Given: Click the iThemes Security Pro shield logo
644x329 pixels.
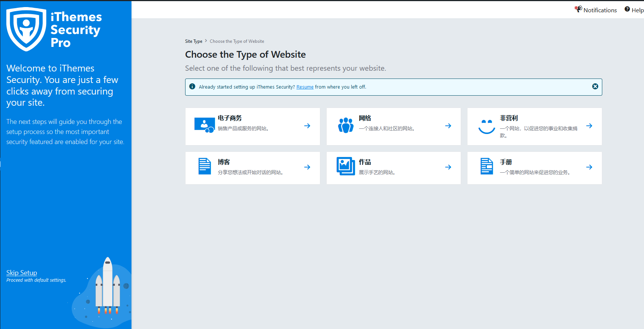Looking at the screenshot, I should (x=26, y=29).
